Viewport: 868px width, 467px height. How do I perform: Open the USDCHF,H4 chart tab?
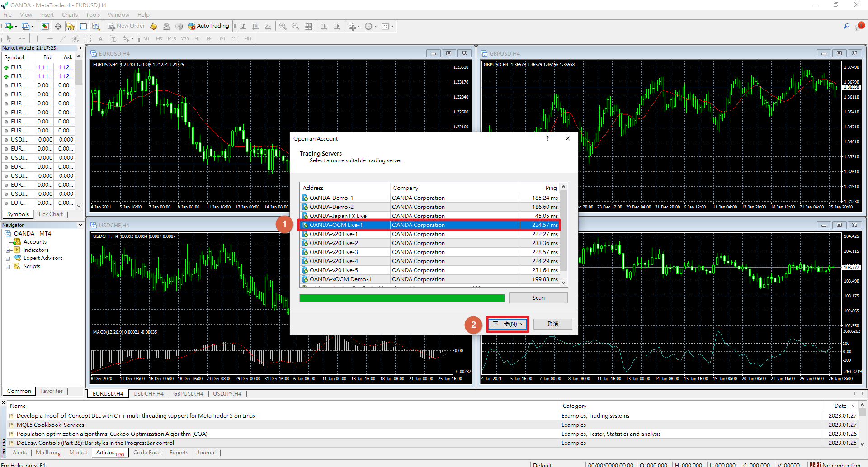coord(148,394)
